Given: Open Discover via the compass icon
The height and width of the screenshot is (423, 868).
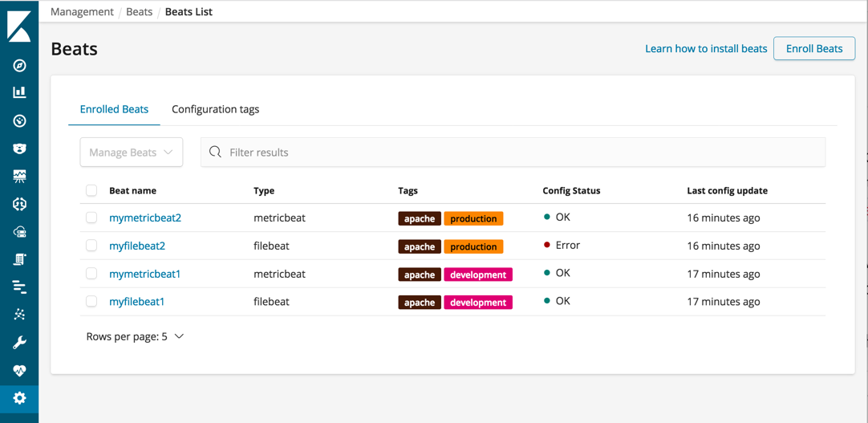Looking at the screenshot, I should (19, 66).
